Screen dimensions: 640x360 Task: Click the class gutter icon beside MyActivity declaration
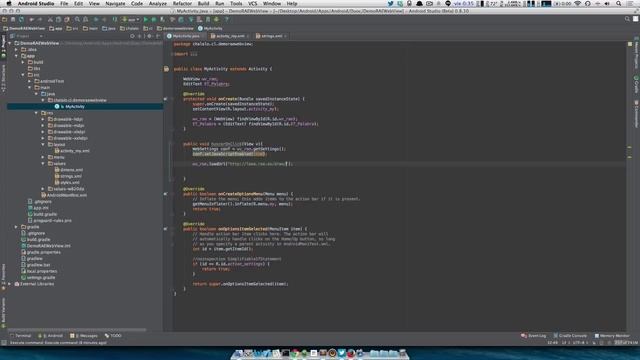click(x=166, y=69)
